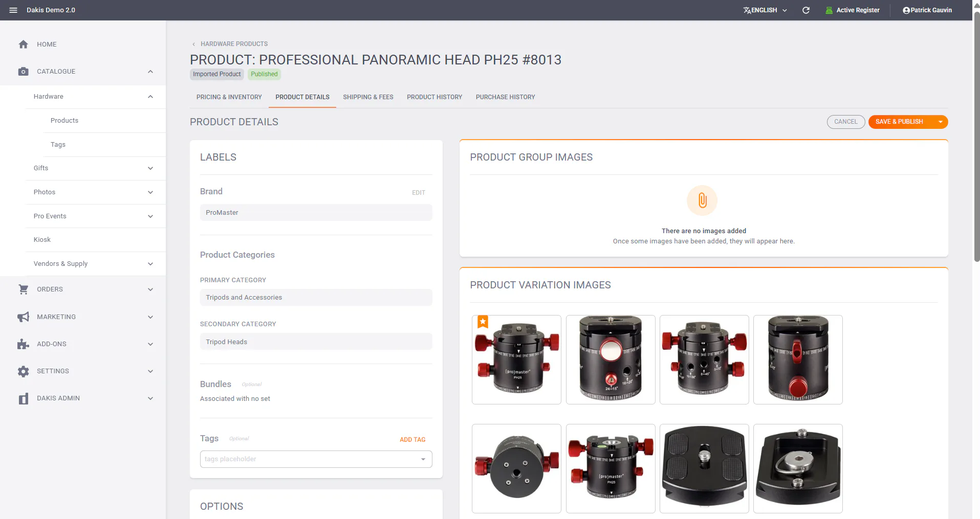Click the Dakis Admin icon
Image resolution: width=980 pixels, height=519 pixels.
[23, 398]
